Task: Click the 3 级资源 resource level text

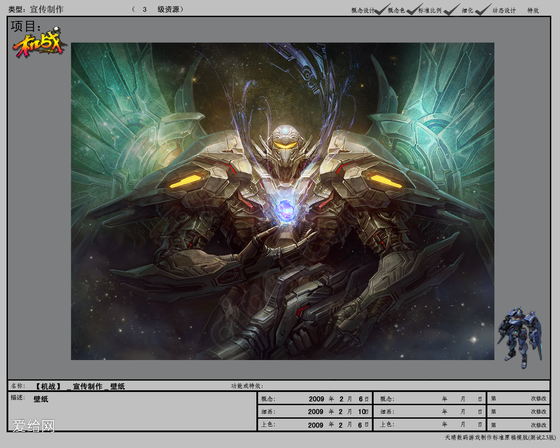Action: 158,9
